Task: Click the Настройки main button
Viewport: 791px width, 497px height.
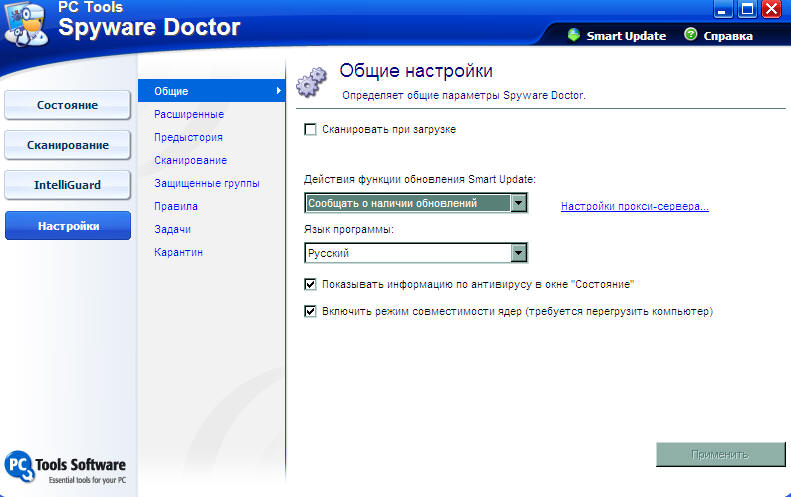Action: tap(68, 226)
